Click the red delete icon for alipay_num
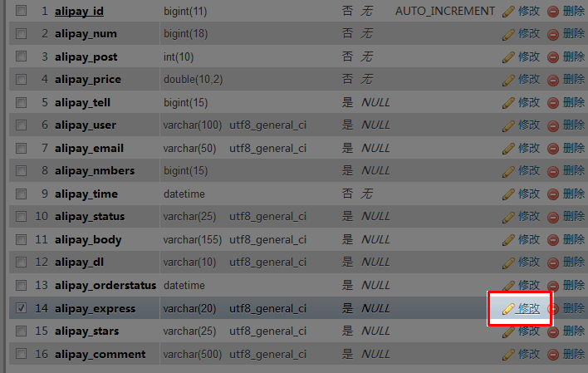588x373 pixels. (x=553, y=34)
